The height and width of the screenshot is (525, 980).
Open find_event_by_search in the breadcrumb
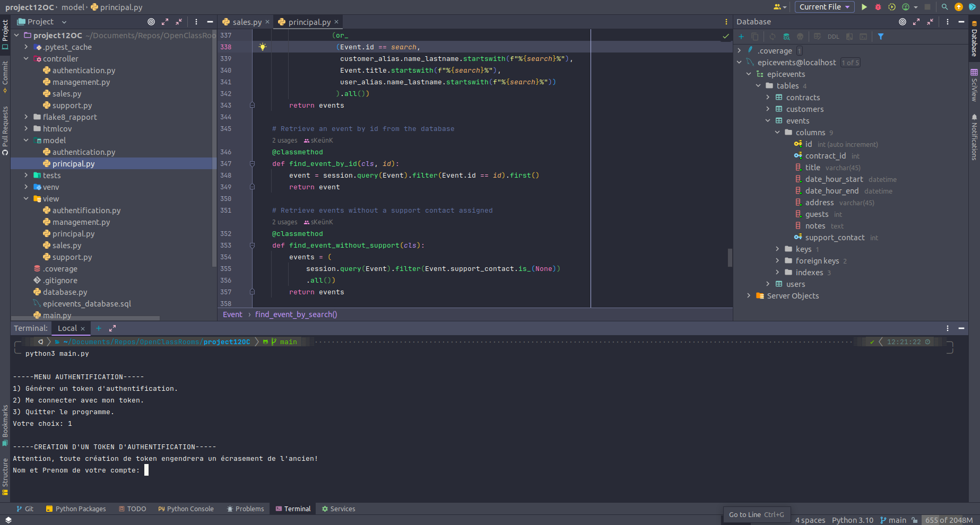coord(296,314)
